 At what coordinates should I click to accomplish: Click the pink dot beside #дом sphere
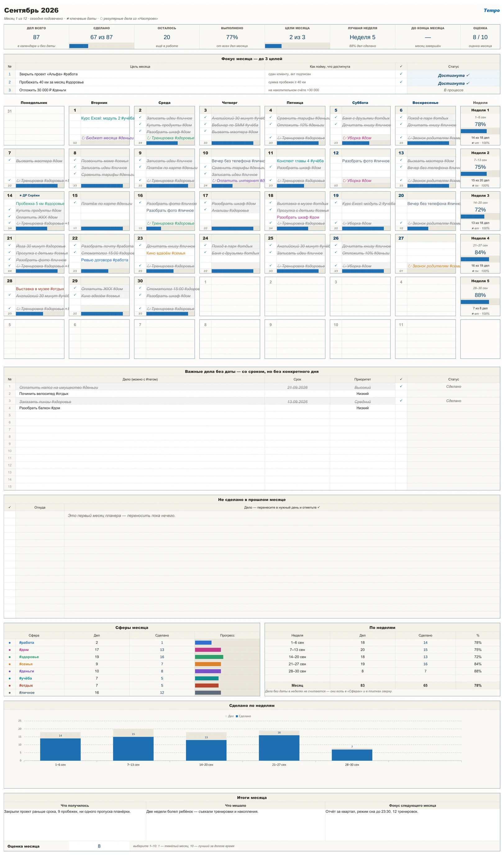[10, 650]
